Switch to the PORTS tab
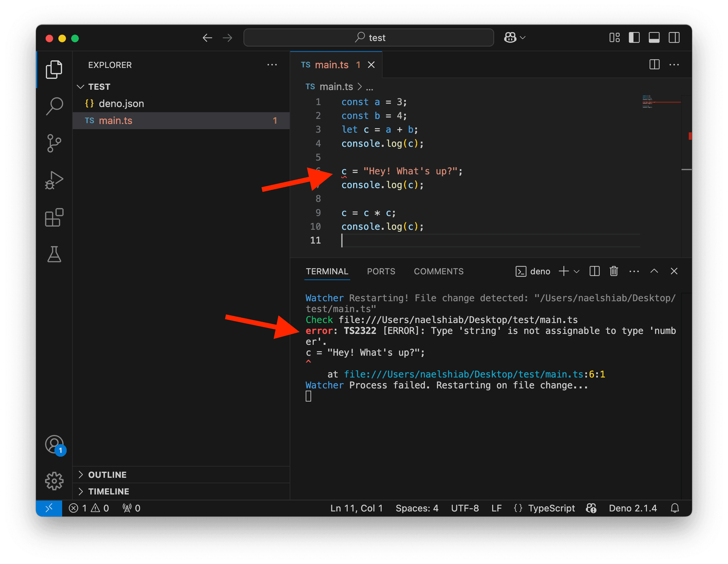Image resolution: width=728 pixels, height=564 pixels. tap(381, 271)
